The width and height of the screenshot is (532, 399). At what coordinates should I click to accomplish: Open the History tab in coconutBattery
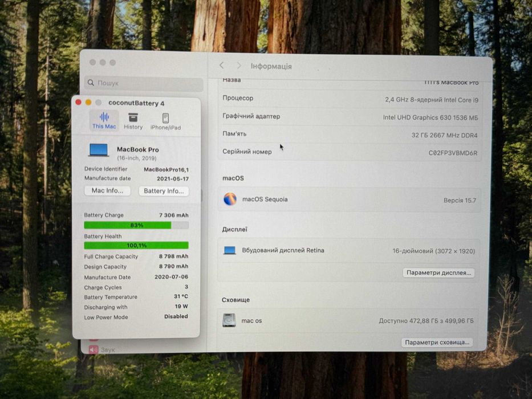pos(133,121)
